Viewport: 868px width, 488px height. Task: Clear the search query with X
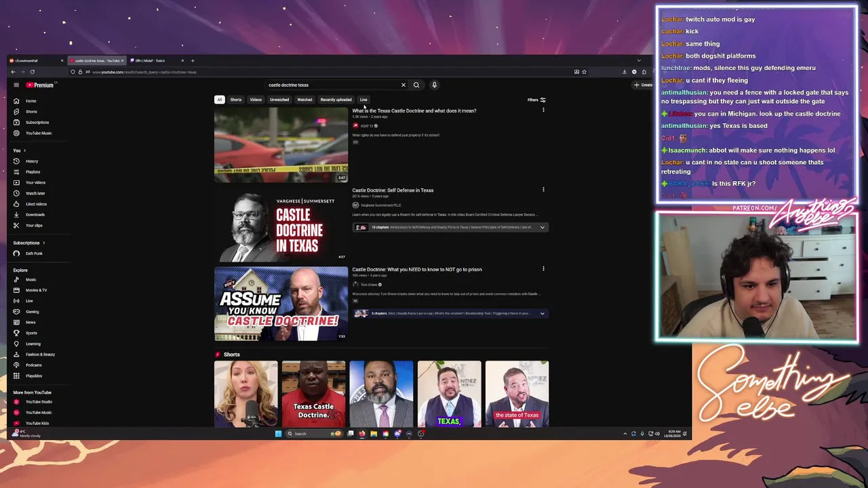tap(403, 85)
